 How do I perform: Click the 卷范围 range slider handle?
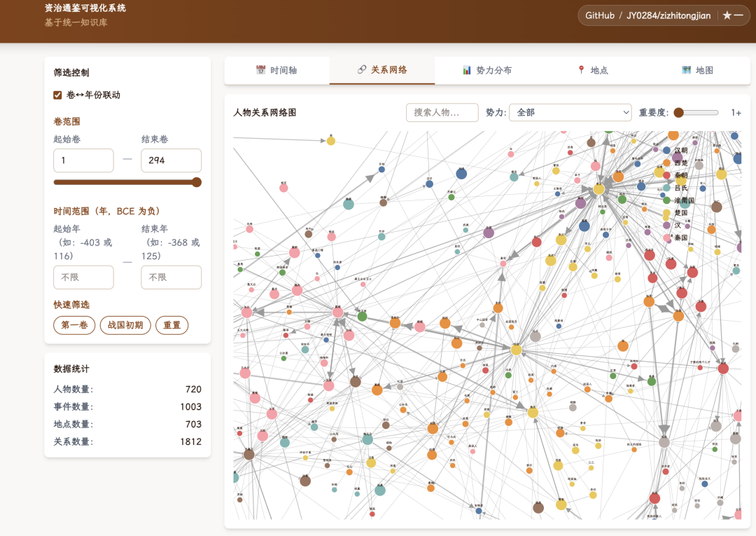point(196,182)
